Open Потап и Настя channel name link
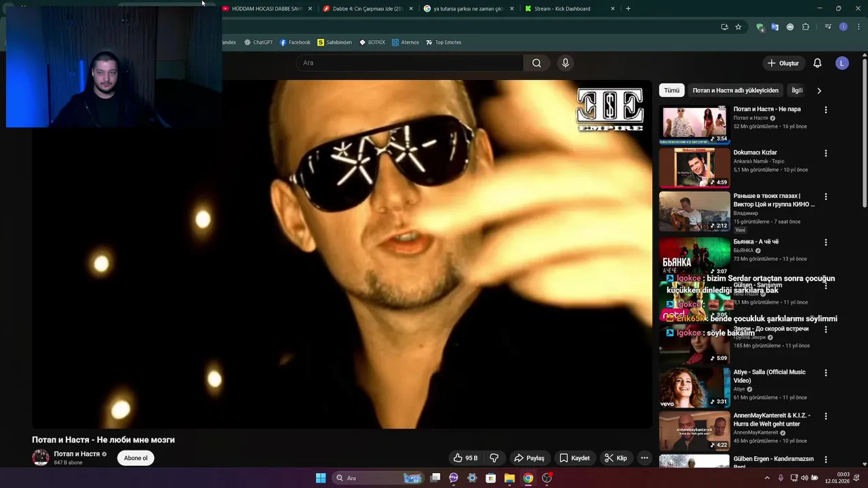Viewport: 868px width, 488px height. 77,454
